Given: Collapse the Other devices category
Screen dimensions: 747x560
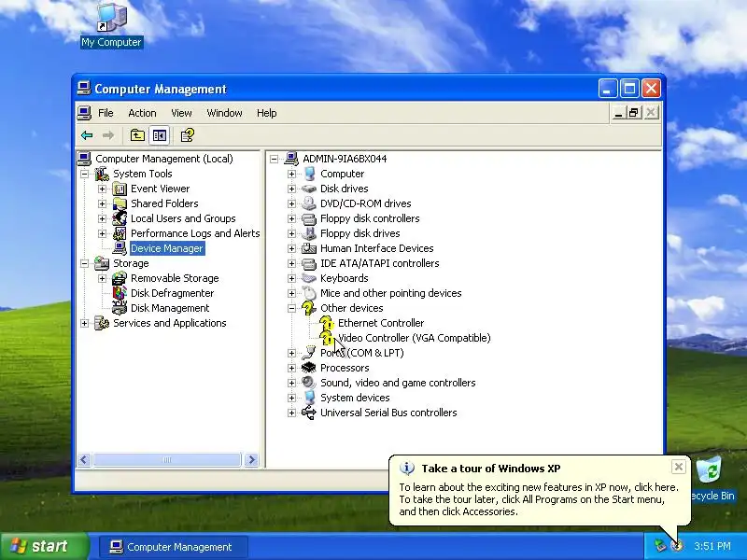Looking at the screenshot, I should point(291,309).
